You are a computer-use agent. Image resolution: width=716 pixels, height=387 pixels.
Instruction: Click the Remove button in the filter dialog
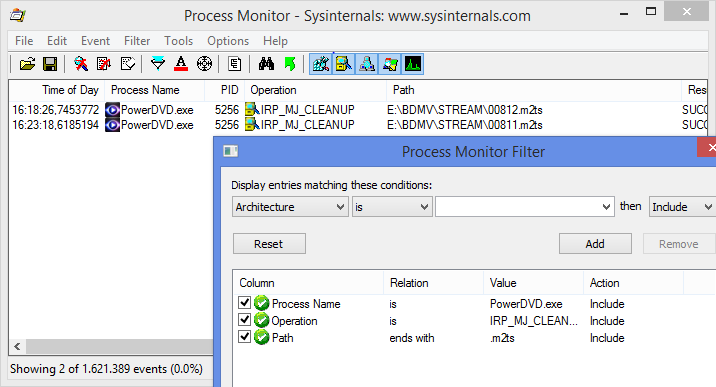click(679, 244)
